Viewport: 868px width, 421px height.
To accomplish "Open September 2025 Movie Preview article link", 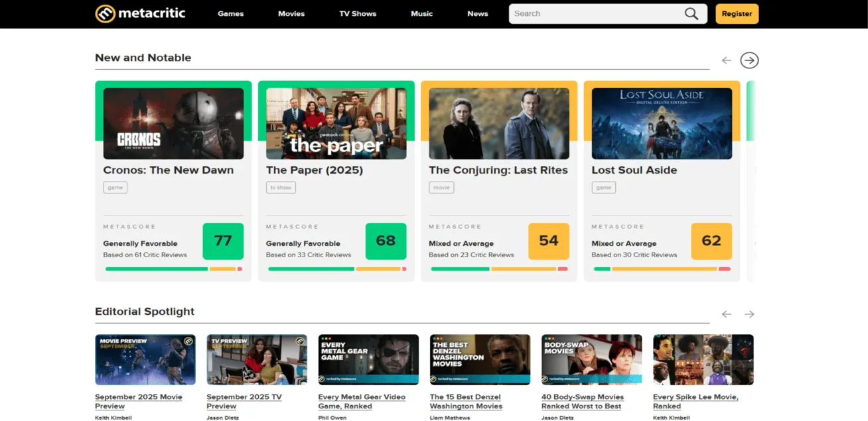I will coord(139,402).
